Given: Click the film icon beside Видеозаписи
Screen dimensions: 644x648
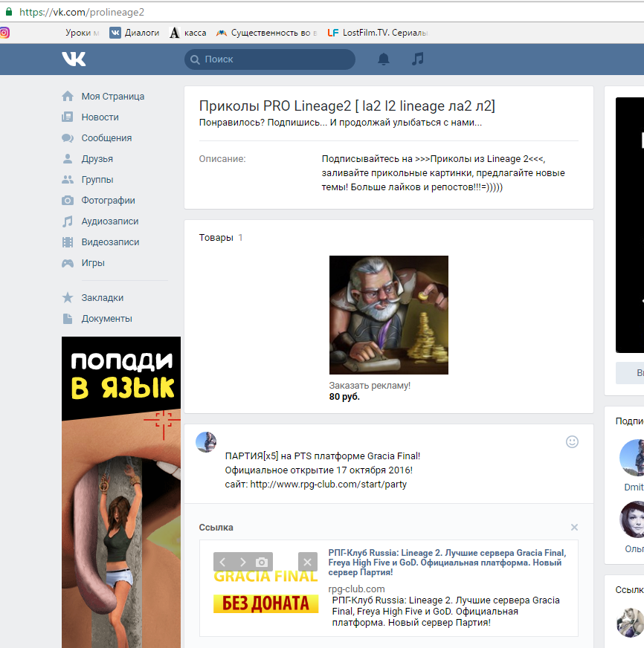Looking at the screenshot, I should point(68,242).
